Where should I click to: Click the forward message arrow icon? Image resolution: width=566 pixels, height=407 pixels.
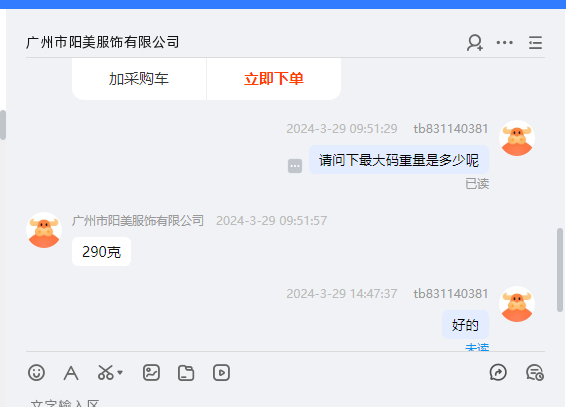point(498,373)
